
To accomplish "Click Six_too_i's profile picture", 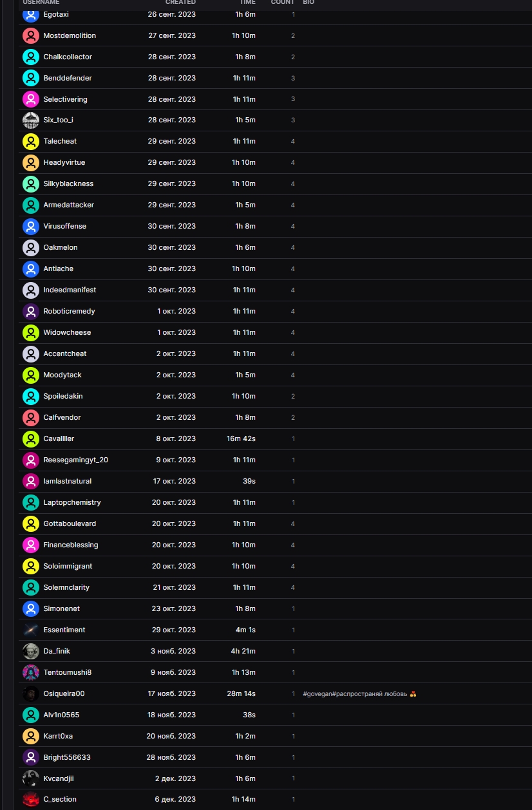I will [31, 120].
